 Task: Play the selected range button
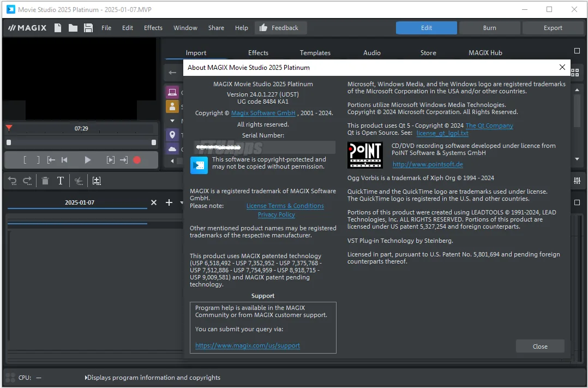tap(110, 160)
